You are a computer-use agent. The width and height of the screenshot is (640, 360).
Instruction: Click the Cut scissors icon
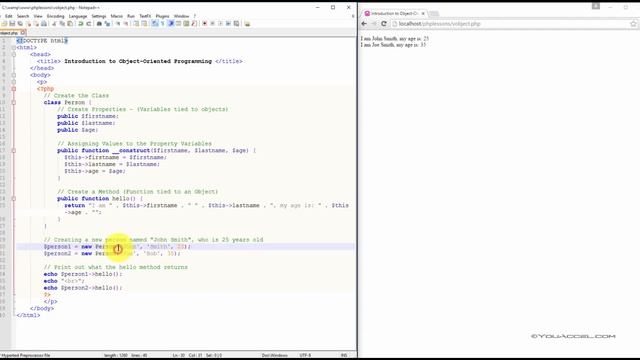(54, 24)
